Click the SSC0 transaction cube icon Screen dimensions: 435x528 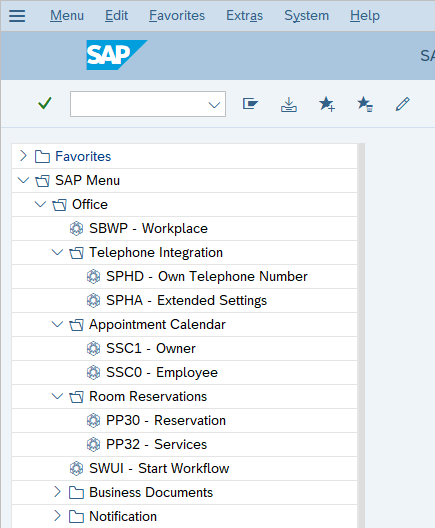point(93,373)
